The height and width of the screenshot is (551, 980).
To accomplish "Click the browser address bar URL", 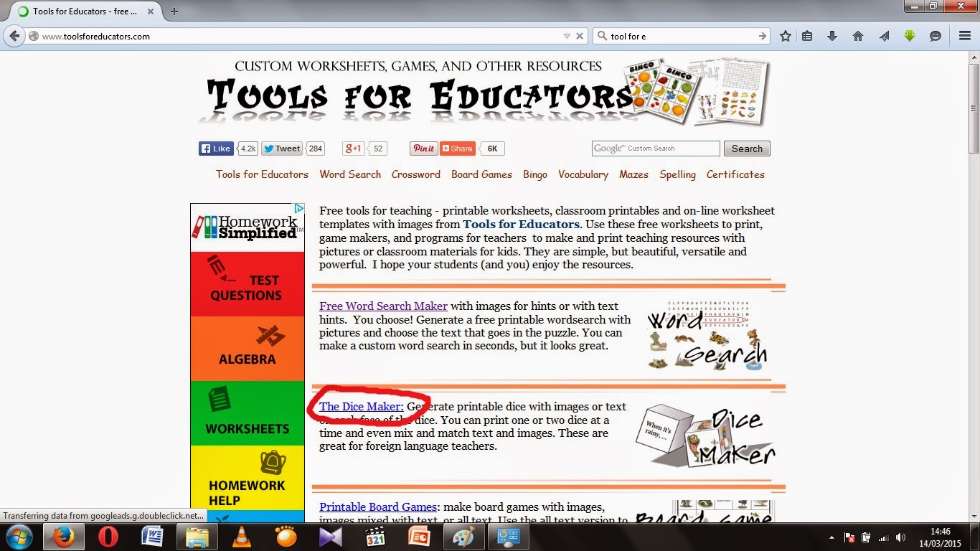I will pyautogui.click(x=294, y=36).
